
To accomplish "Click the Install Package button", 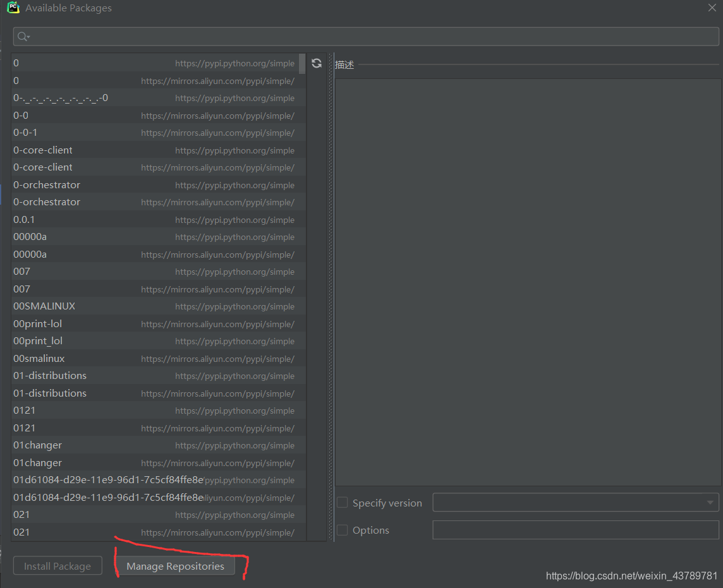I will pos(58,566).
